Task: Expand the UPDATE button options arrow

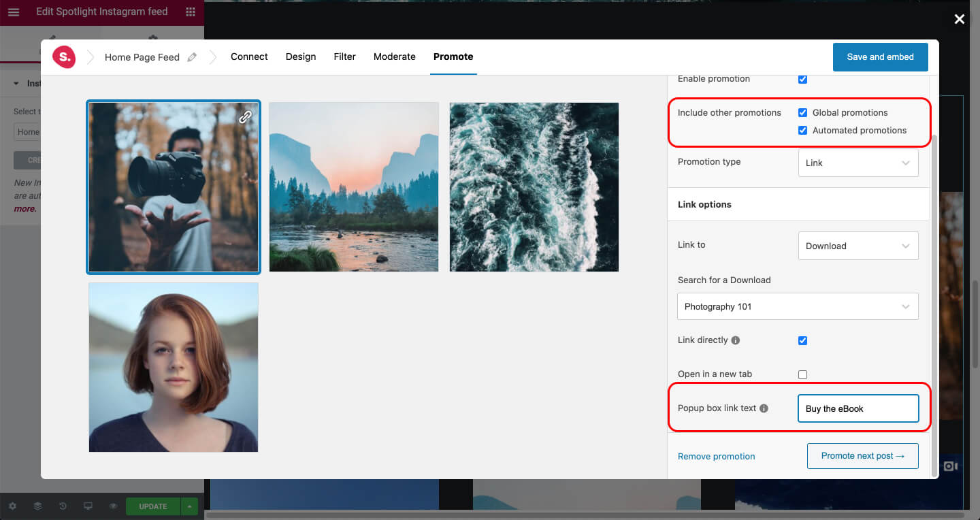Action: tap(190, 506)
